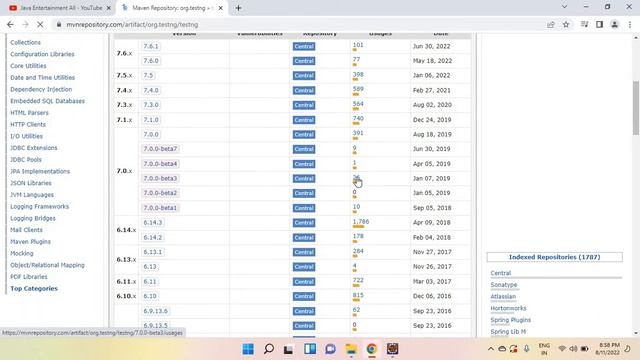Open Hortonworks indexed repository
The width and height of the screenshot is (640, 360).
coord(508,309)
